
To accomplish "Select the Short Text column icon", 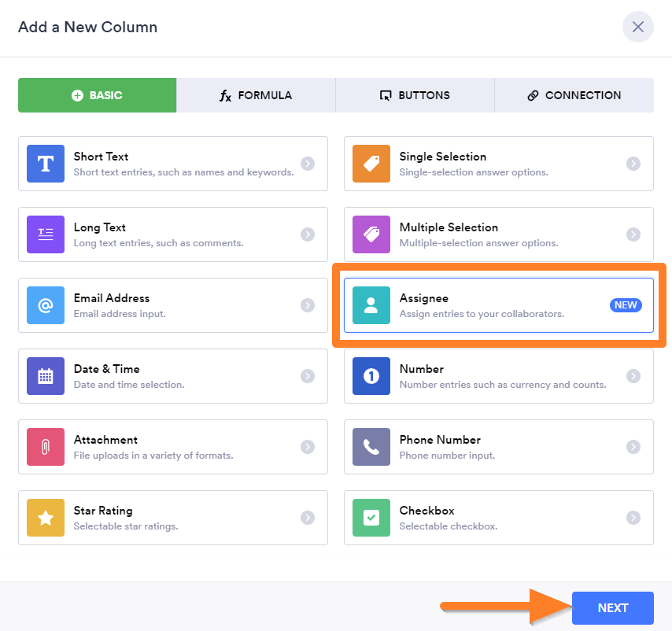I will pos(46,164).
